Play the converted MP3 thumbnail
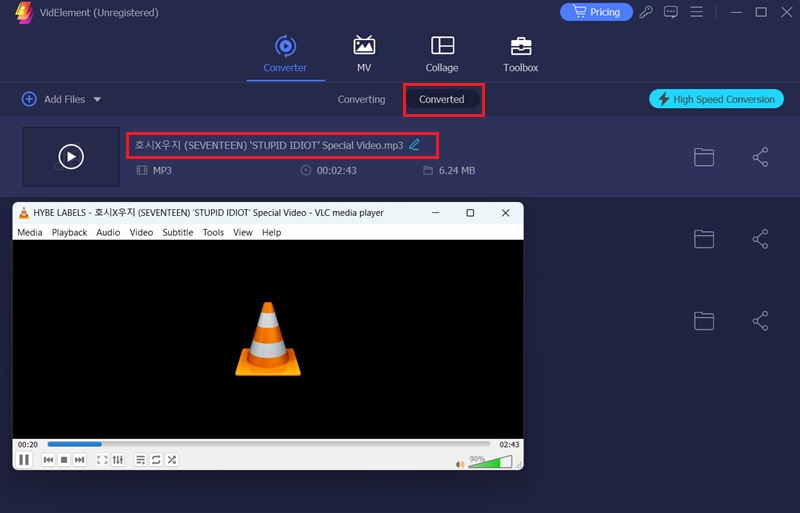This screenshot has width=800, height=513. click(x=71, y=157)
